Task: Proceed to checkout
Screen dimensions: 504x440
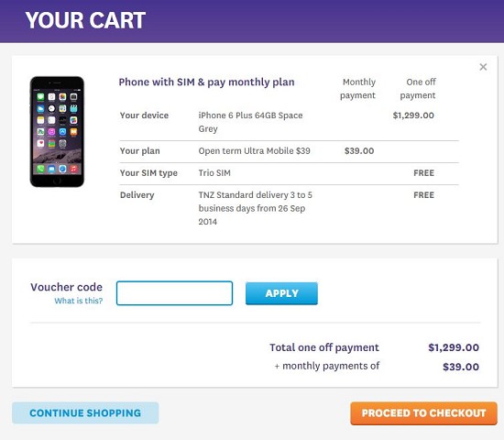Action: click(423, 413)
